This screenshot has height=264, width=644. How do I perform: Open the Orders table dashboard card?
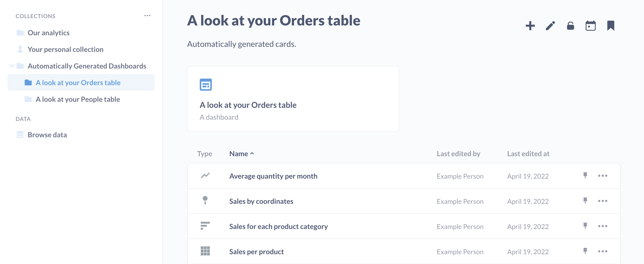[293, 99]
